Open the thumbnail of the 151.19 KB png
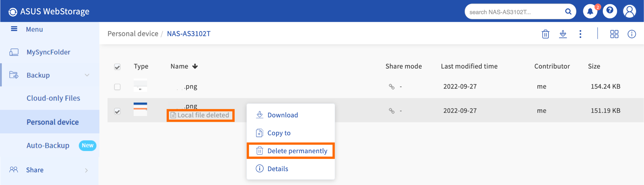Screen dimensions: 644x185 pos(140,109)
